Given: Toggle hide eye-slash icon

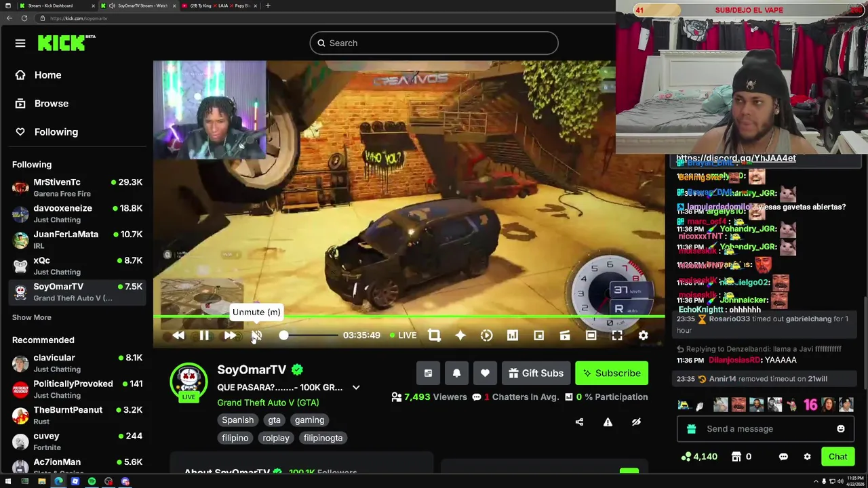Looking at the screenshot, I should coord(636,422).
